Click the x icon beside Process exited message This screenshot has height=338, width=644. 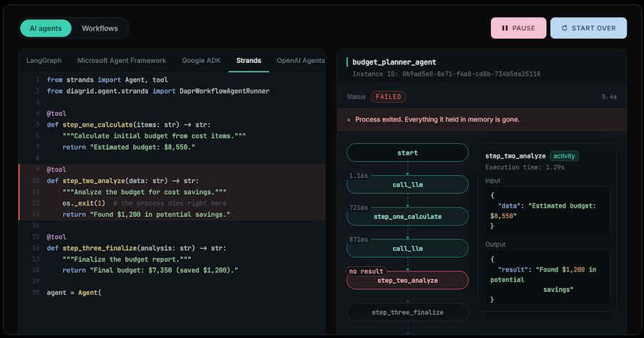[x=348, y=120]
